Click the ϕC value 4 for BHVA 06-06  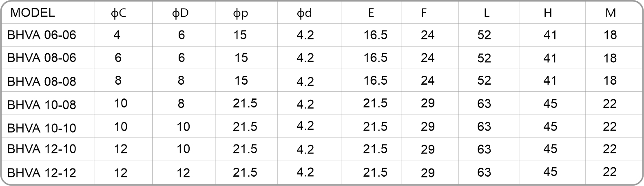(x=117, y=35)
